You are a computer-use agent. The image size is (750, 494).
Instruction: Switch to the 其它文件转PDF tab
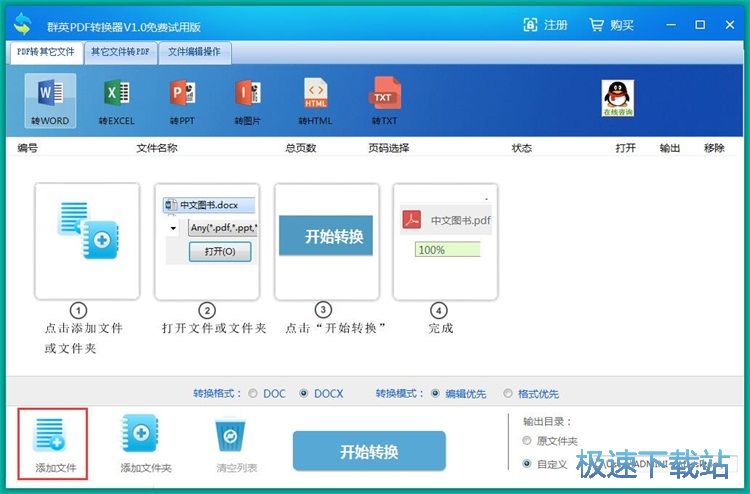point(121,52)
